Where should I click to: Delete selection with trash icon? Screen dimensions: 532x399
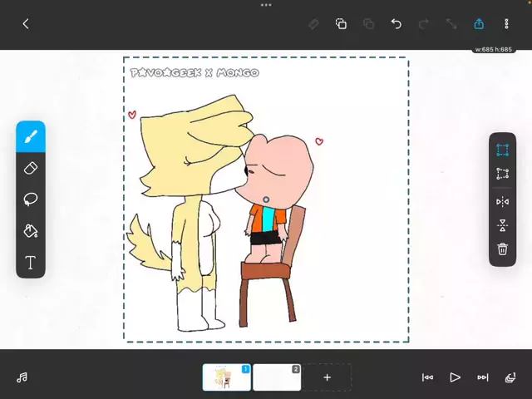tap(502, 249)
